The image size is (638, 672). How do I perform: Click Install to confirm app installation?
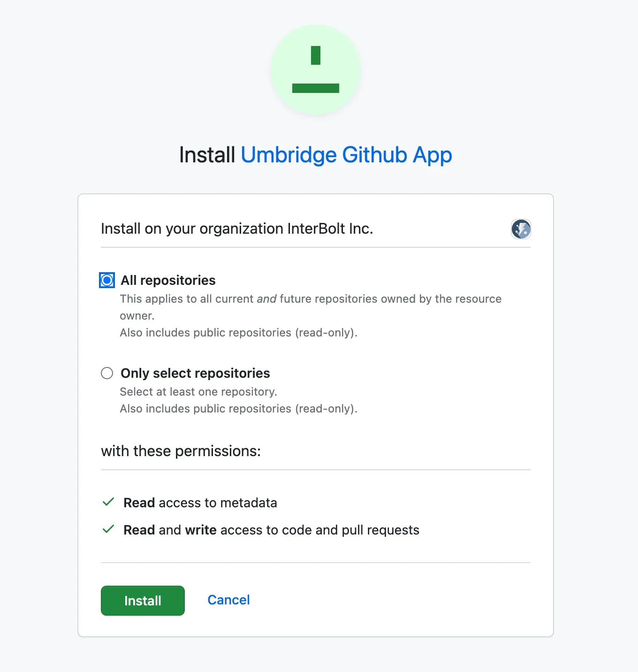click(x=143, y=601)
